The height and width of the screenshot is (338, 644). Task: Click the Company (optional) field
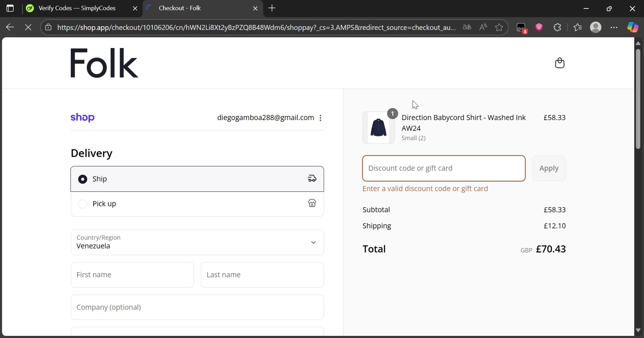click(197, 307)
